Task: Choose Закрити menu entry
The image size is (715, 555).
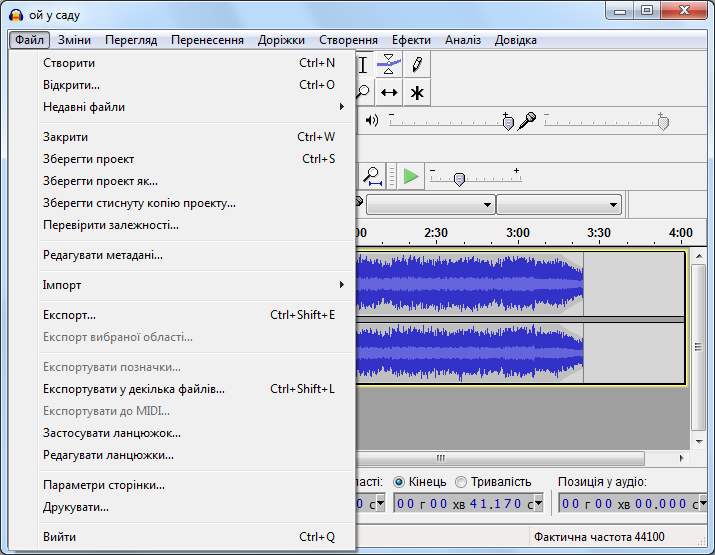Action: (197, 137)
